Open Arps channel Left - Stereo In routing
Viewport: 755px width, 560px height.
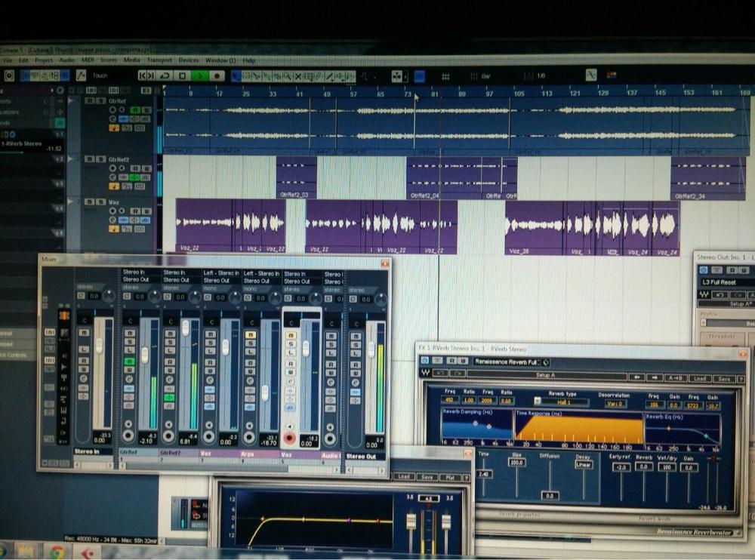coord(261,273)
